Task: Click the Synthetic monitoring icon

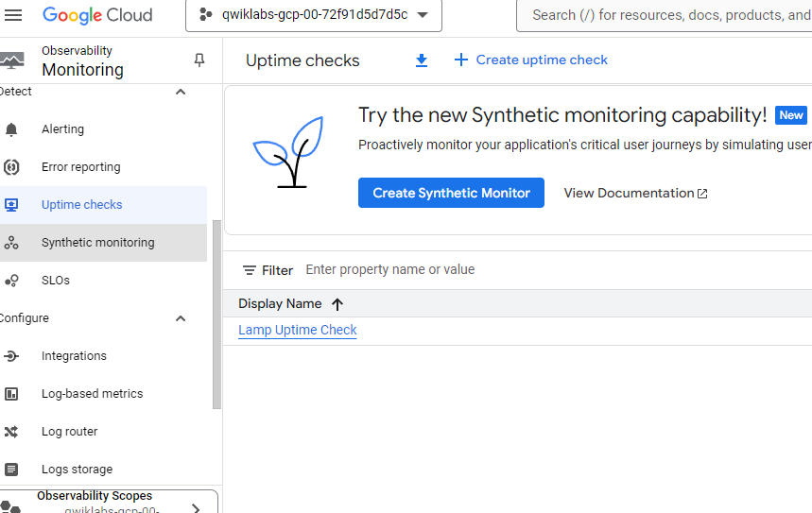Action: point(11,243)
